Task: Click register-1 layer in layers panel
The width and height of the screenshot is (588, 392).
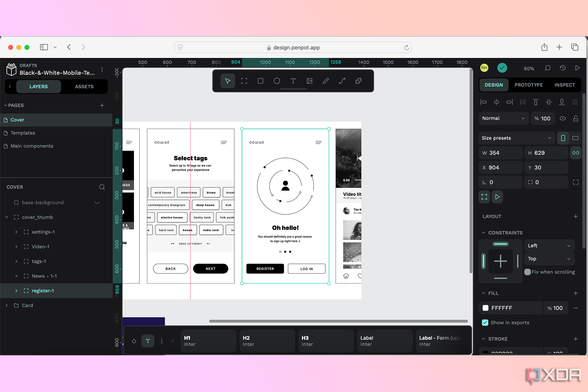Action: (43, 291)
